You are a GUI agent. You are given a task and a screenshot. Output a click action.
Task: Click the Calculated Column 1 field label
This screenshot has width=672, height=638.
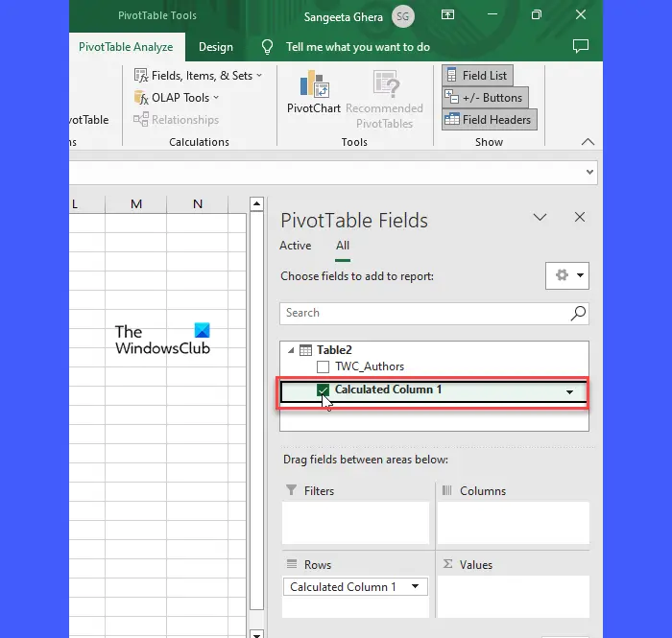click(388, 390)
